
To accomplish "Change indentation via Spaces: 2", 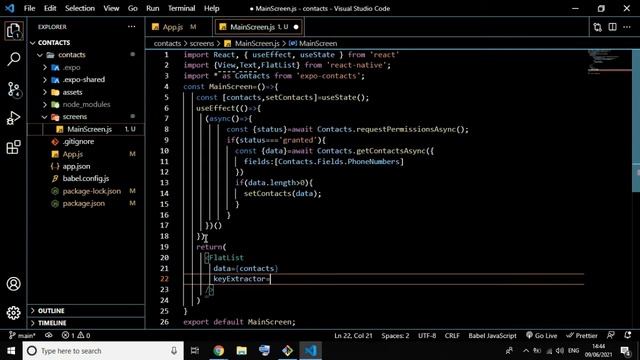I will pos(395,336).
